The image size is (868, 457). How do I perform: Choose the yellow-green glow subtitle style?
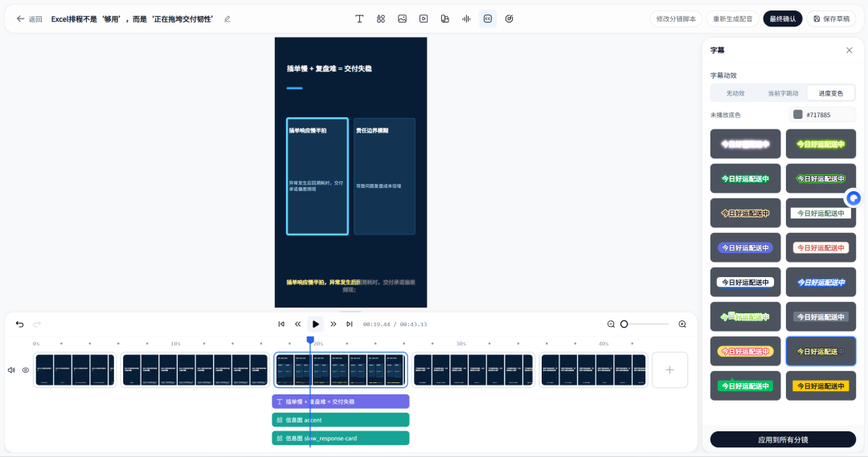(821, 144)
